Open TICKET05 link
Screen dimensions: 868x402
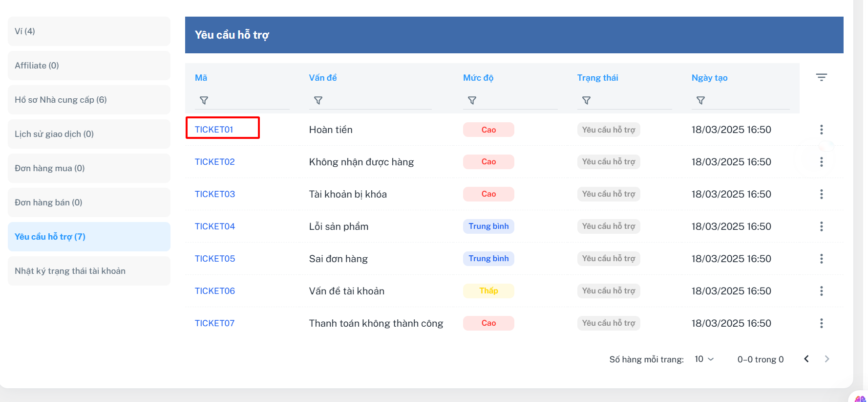click(x=215, y=259)
